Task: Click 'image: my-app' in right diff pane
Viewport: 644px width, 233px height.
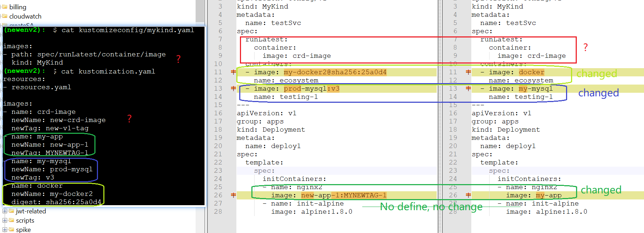Action: [534, 195]
